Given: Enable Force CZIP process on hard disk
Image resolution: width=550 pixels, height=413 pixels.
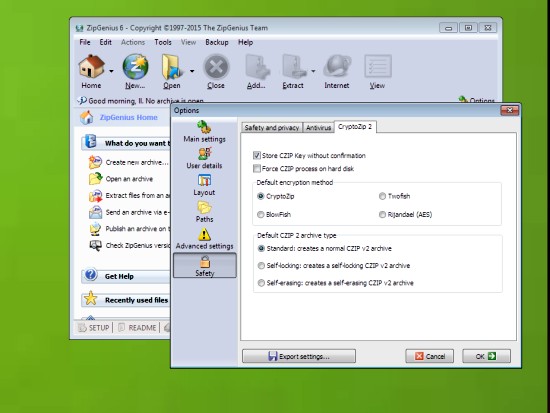Looking at the screenshot, I should tap(257, 168).
